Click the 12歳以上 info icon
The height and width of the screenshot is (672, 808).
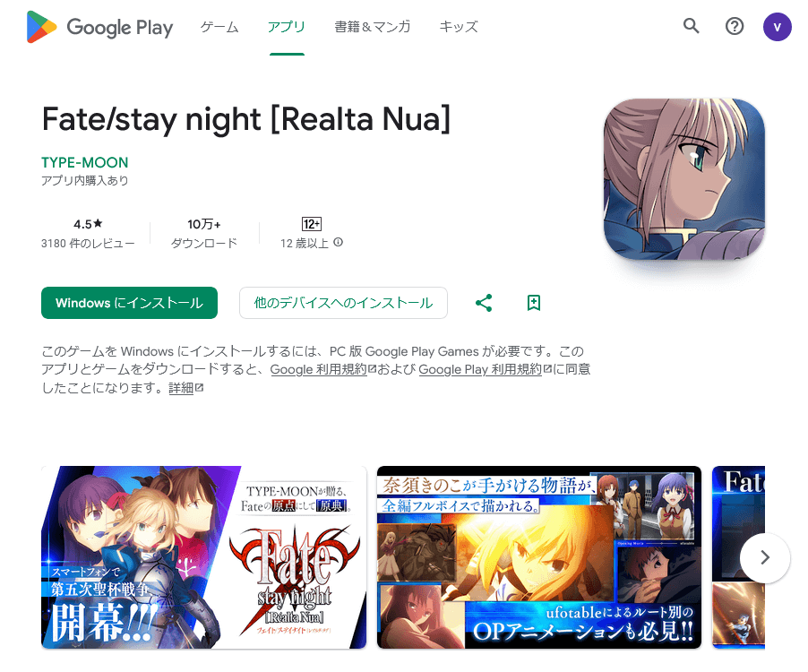click(x=338, y=242)
